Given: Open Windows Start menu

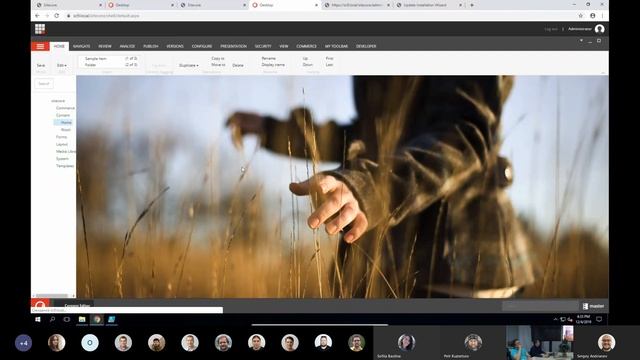Looking at the screenshot, I should click(x=38, y=320).
